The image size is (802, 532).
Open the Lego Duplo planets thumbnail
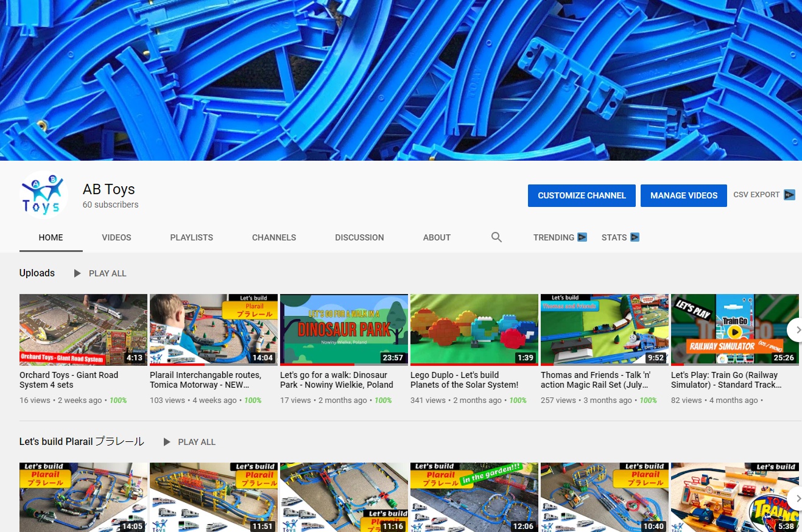[x=474, y=329]
